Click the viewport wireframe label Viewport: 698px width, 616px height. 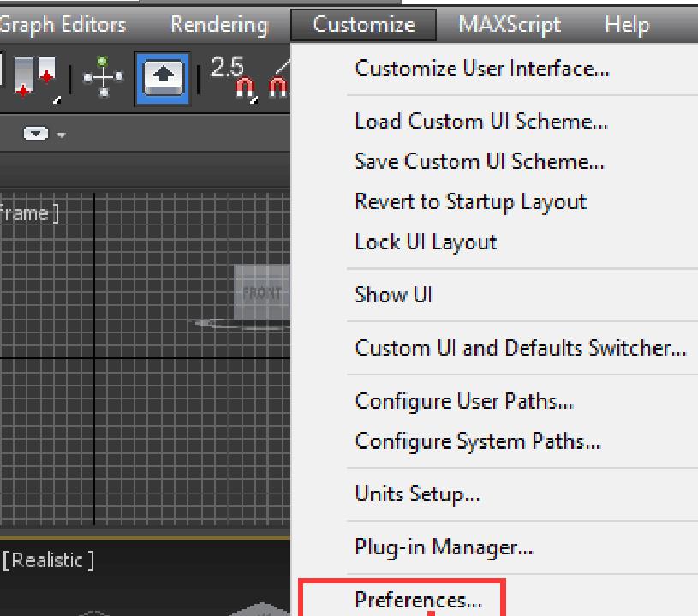[28, 213]
